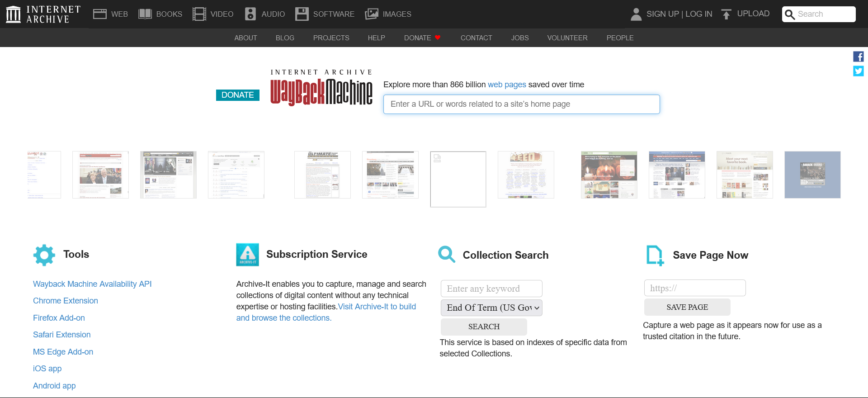The height and width of the screenshot is (398, 868).
Task: Share page via Facebook icon
Action: point(859,57)
